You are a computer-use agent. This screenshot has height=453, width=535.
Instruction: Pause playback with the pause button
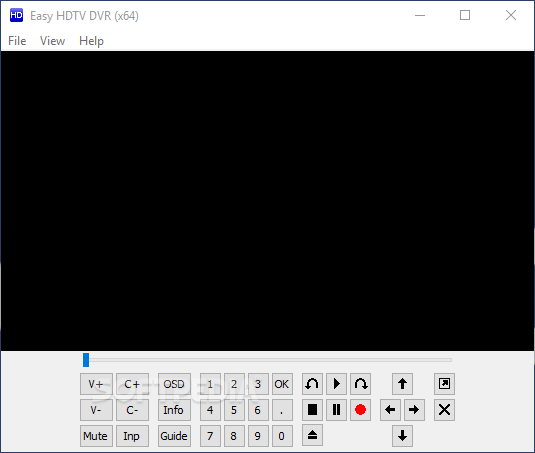[336, 410]
